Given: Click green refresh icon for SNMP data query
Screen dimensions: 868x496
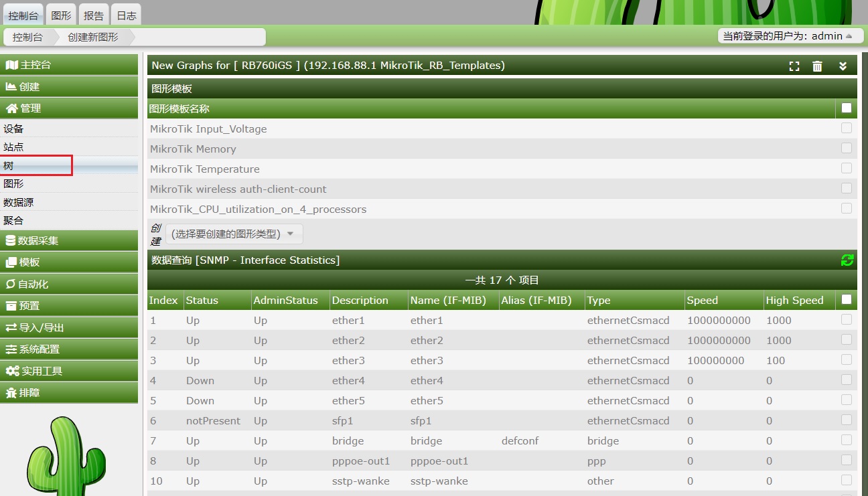Looking at the screenshot, I should coord(847,260).
